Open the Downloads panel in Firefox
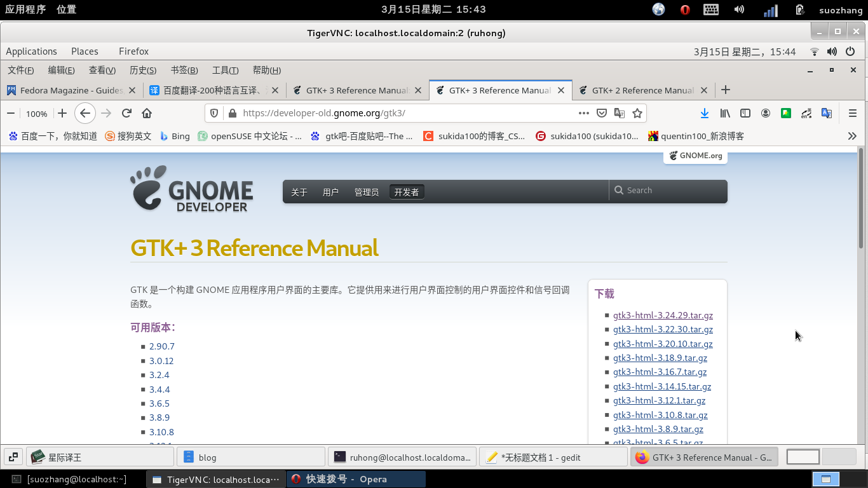868x488 pixels. (x=704, y=112)
